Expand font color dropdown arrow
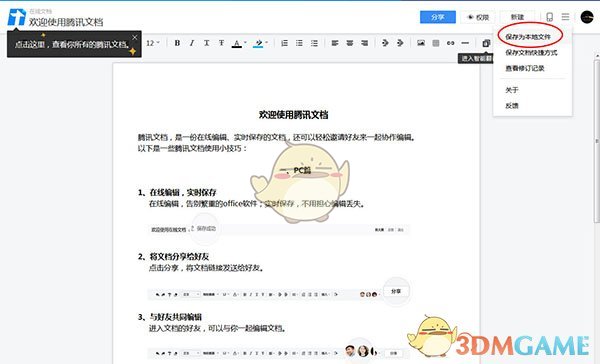Screen dimensions: 600x364 point(245,42)
